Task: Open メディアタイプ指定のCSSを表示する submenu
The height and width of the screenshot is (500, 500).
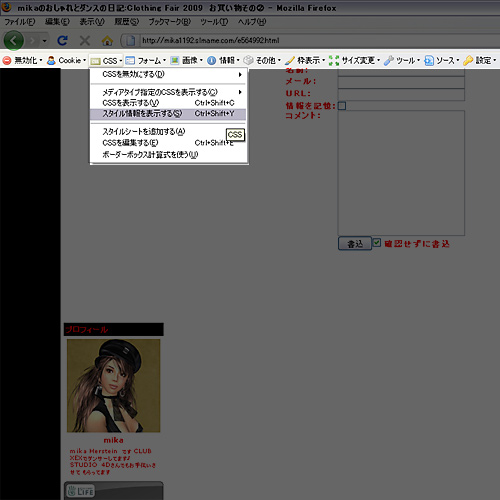Action: [168, 92]
